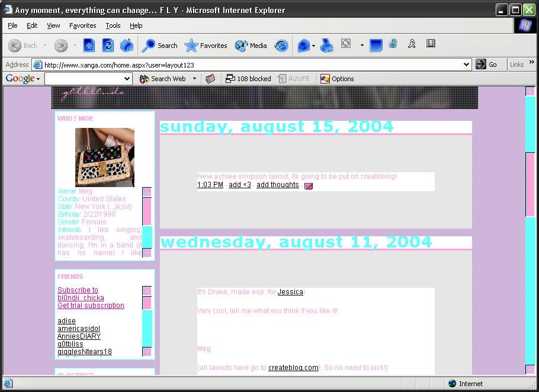Image resolution: width=539 pixels, height=392 pixels.
Task: Open the File menu
Action: coord(12,25)
